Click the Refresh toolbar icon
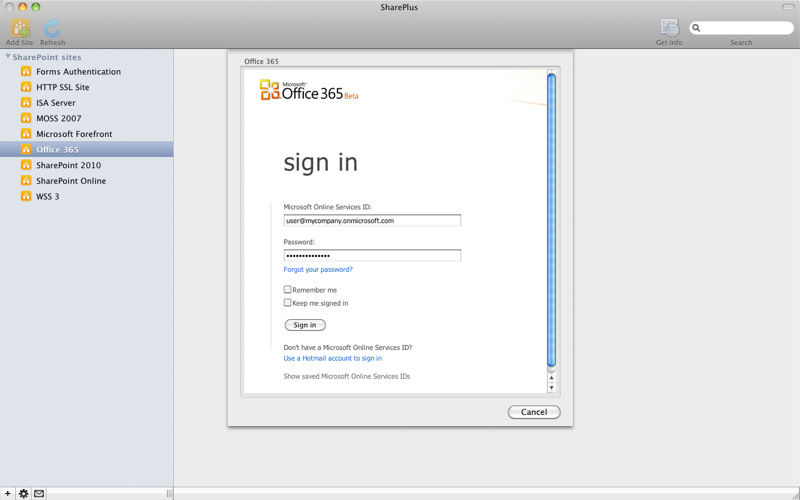800x500 pixels. pos(52,29)
